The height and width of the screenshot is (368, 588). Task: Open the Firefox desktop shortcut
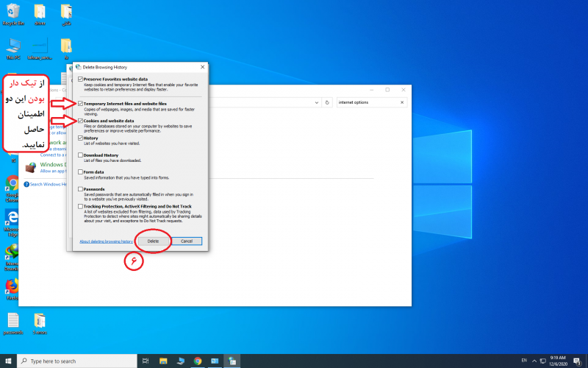(x=12, y=286)
